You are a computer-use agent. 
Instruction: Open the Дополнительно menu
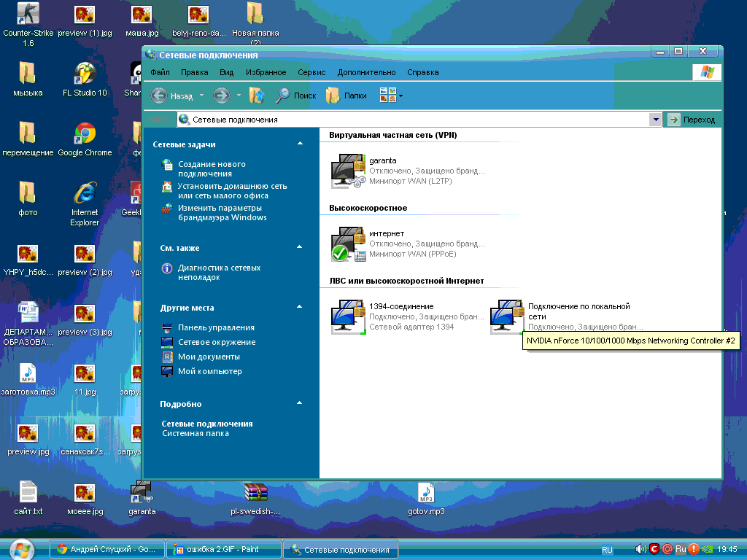point(366,72)
